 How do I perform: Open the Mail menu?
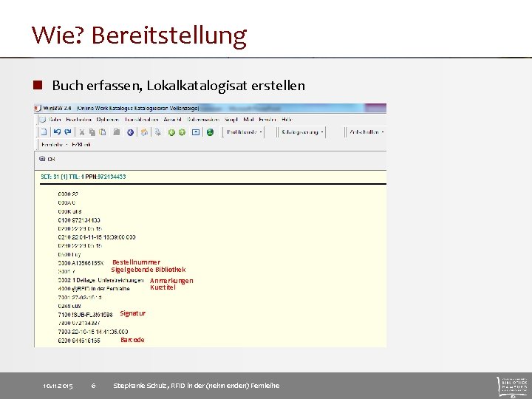(248, 120)
